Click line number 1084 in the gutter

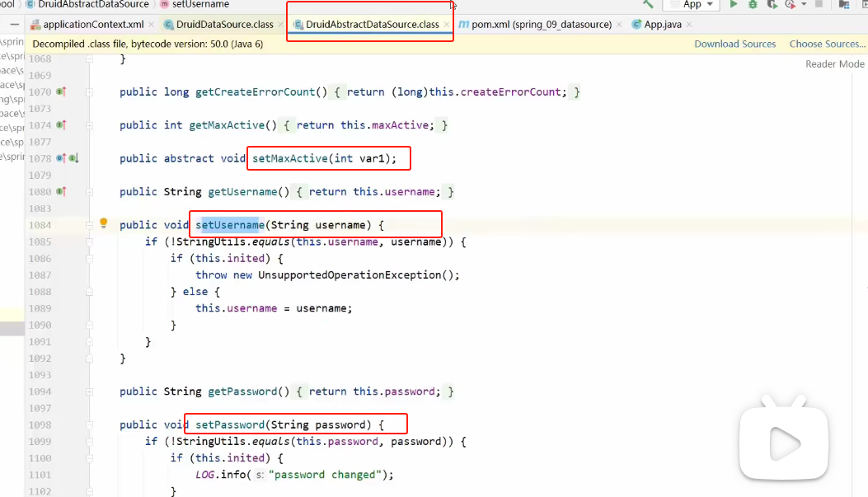click(x=40, y=225)
